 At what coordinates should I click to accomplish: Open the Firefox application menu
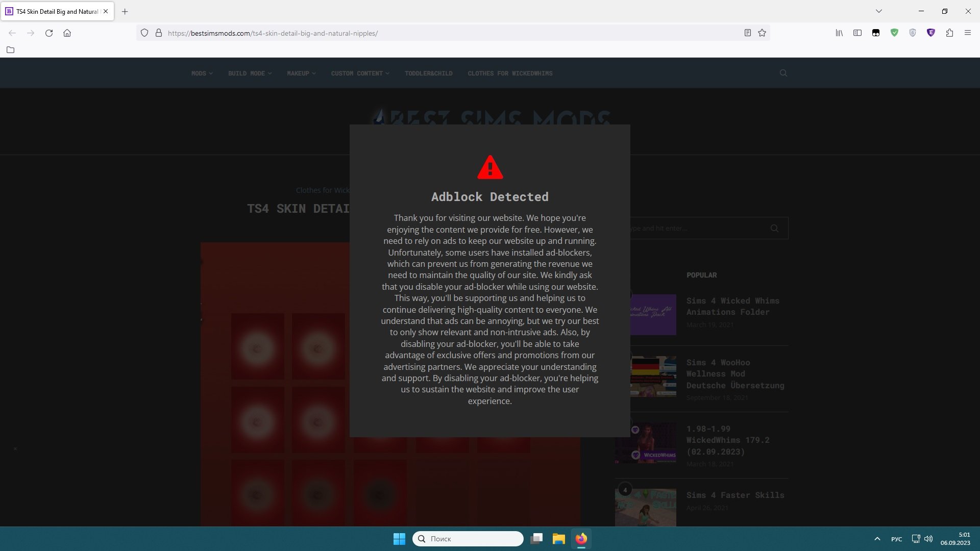tap(968, 33)
